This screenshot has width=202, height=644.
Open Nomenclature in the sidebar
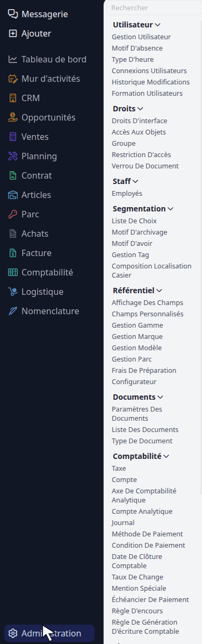pyautogui.click(x=50, y=312)
